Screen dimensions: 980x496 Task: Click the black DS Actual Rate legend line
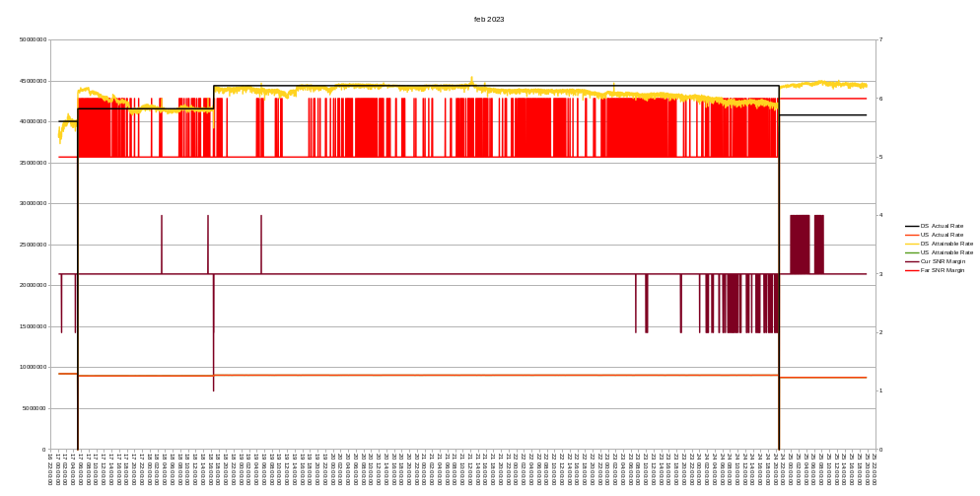(x=912, y=226)
